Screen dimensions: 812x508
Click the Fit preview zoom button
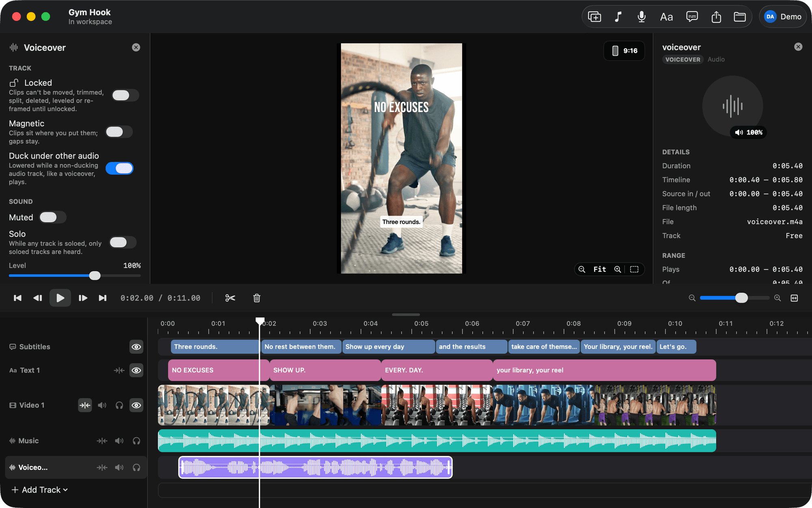[x=600, y=269]
